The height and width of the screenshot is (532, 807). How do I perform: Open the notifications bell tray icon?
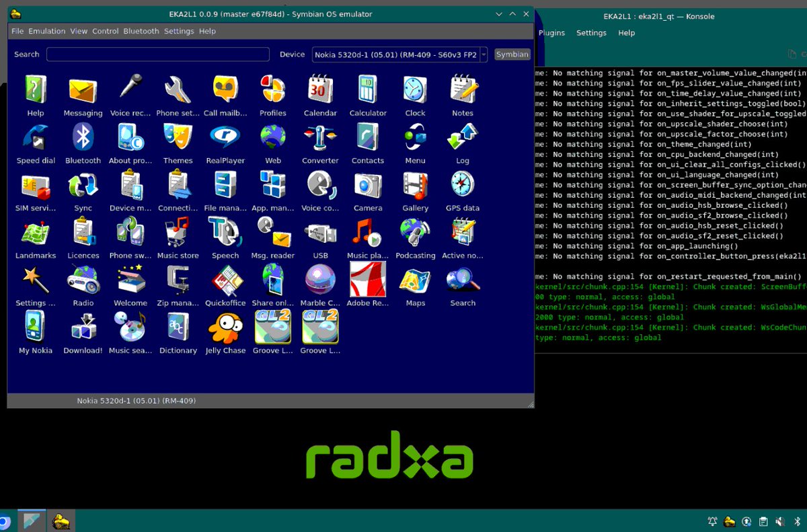pyautogui.click(x=713, y=521)
